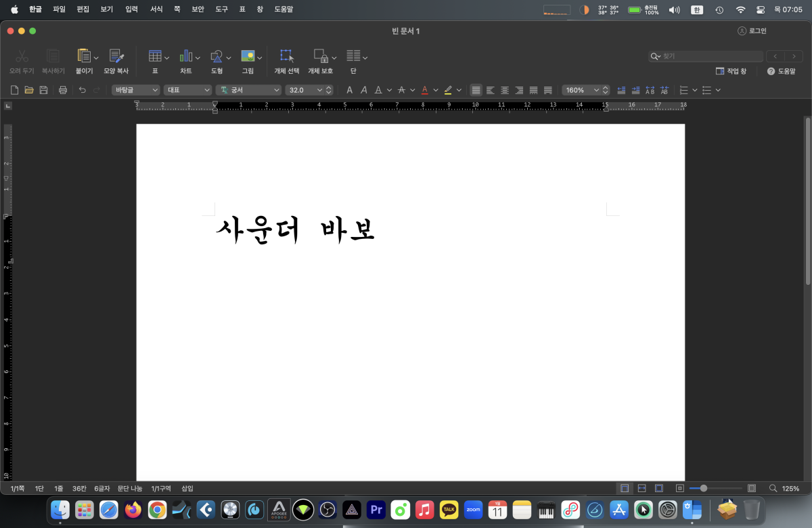Insert a table with the 표 icon

[x=155, y=57]
